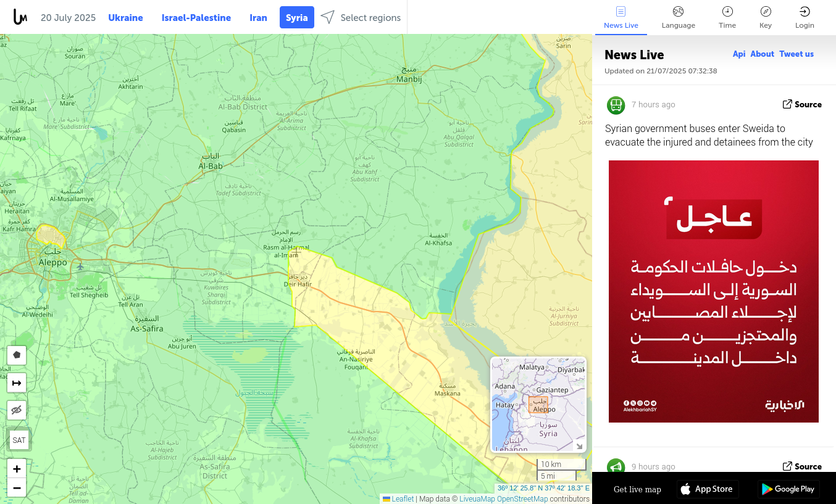Viewport: 836px width, 504px height.
Task: Click the Abu Juren label on map
Action: [182, 342]
